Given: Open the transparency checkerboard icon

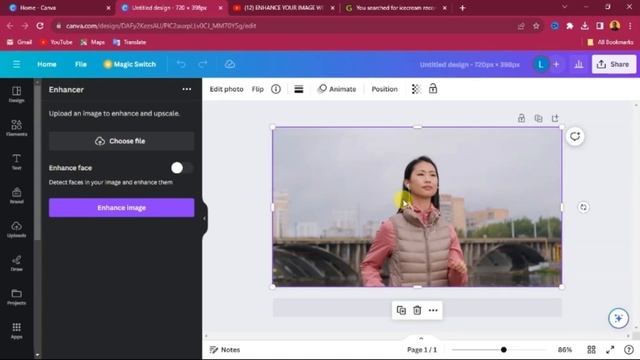Looking at the screenshot, I should click(x=416, y=89).
